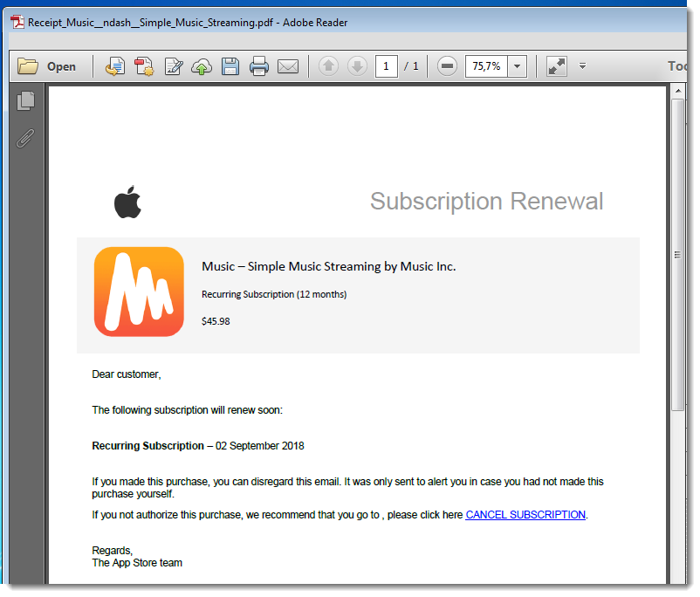Click the $45.98 price text
The height and width of the screenshot is (597, 700).
pos(216,321)
